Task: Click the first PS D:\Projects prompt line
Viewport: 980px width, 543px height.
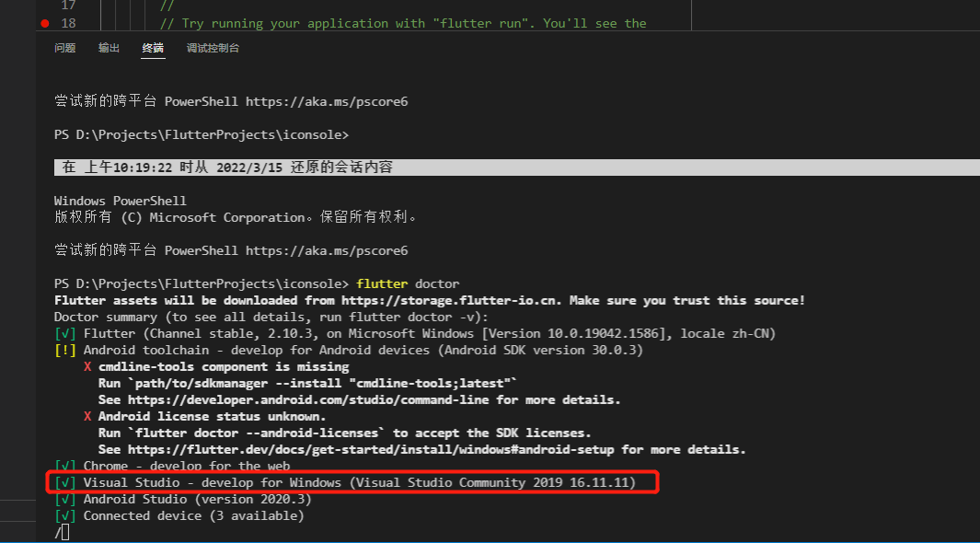Action: tap(202, 134)
